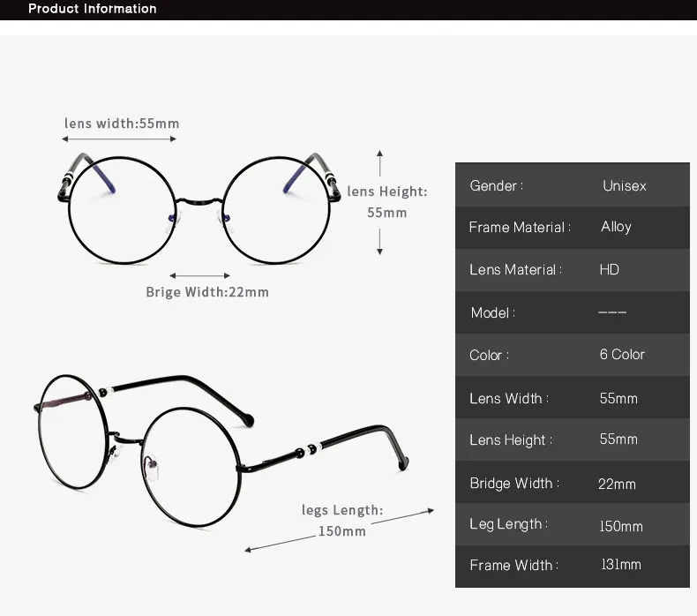Click the 'Product Information' header text
Image resolution: width=697 pixels, height=616 pixels.
[x=93, y=9]
